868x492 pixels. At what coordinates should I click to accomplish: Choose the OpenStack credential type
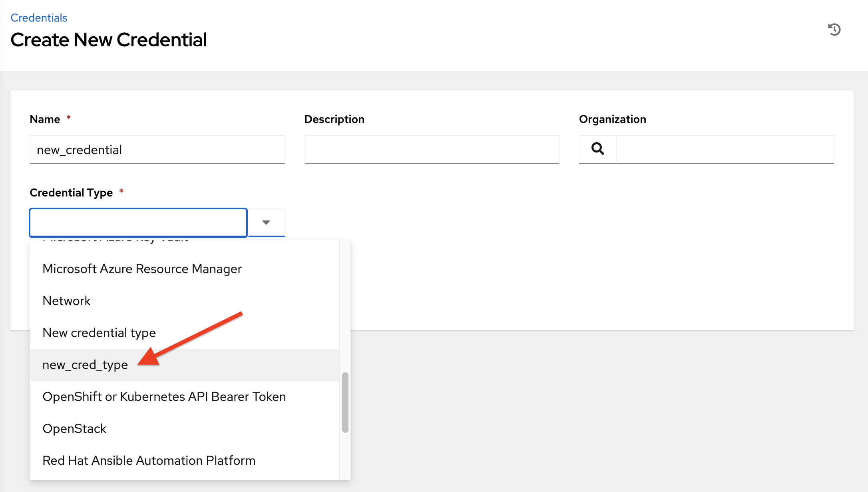coord(74,429)
